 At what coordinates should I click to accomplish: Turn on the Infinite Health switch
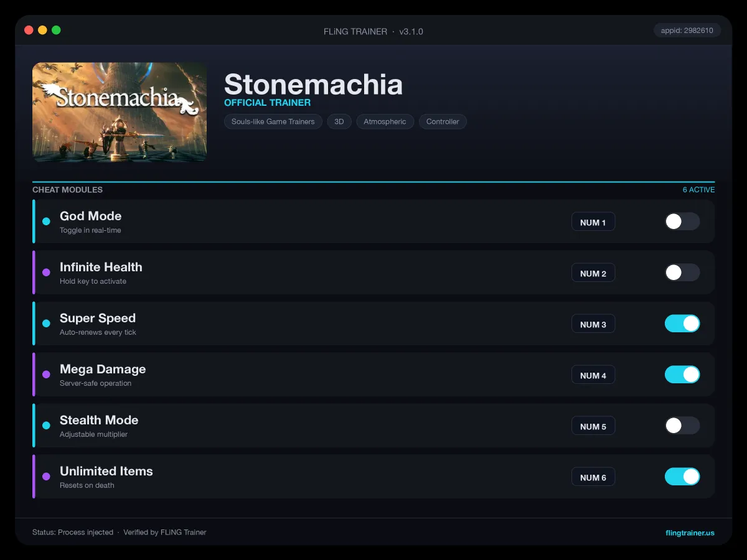pyautogui.click(x=682, y=273)
